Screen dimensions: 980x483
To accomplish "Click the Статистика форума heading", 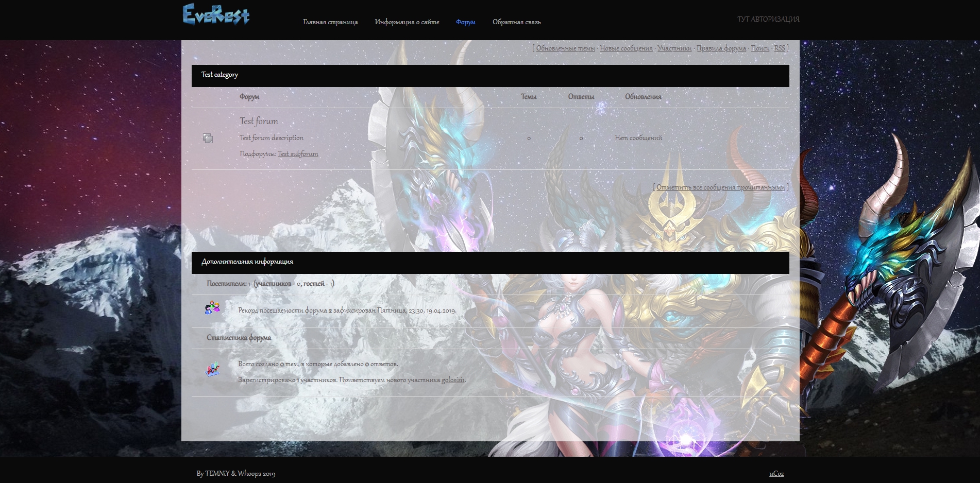I will pos(239,338).
